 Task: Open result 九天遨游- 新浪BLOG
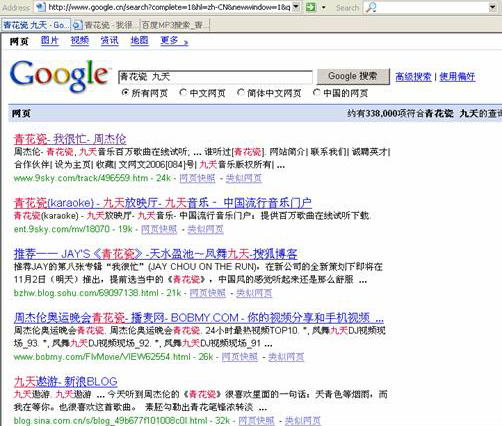(x=66, y=381)
